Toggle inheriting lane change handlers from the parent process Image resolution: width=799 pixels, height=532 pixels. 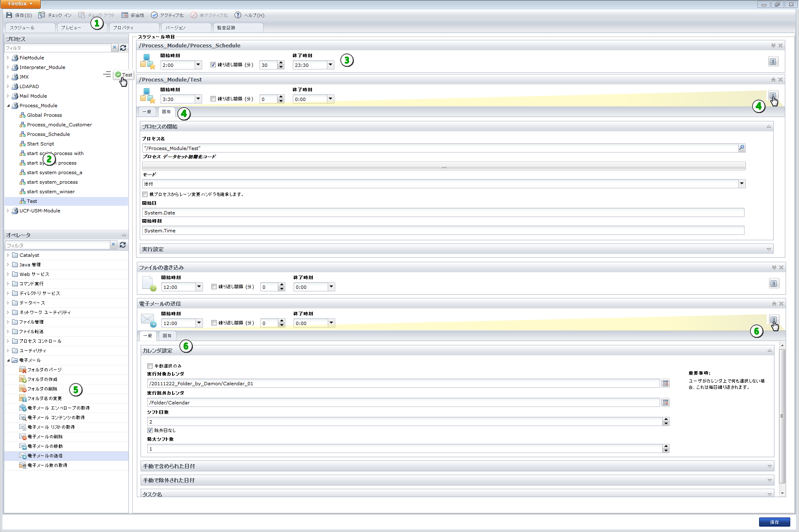145,194
